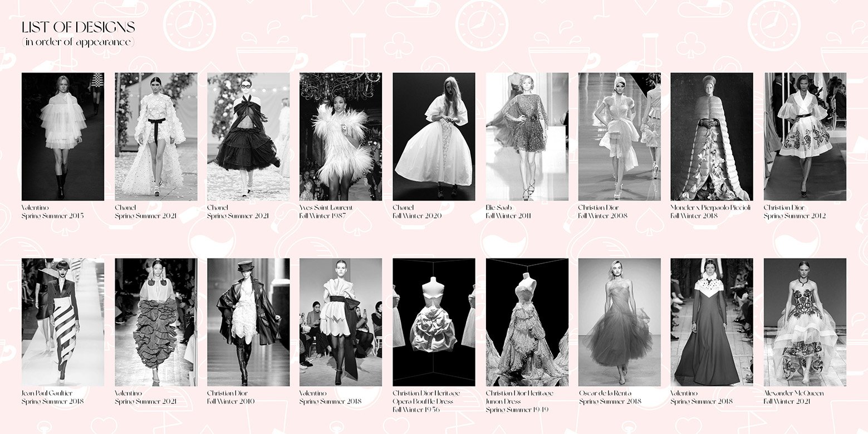Click the 'LIST OF DESIGNS' heading
Screen dimensions: 868x434
click(79, 27)
